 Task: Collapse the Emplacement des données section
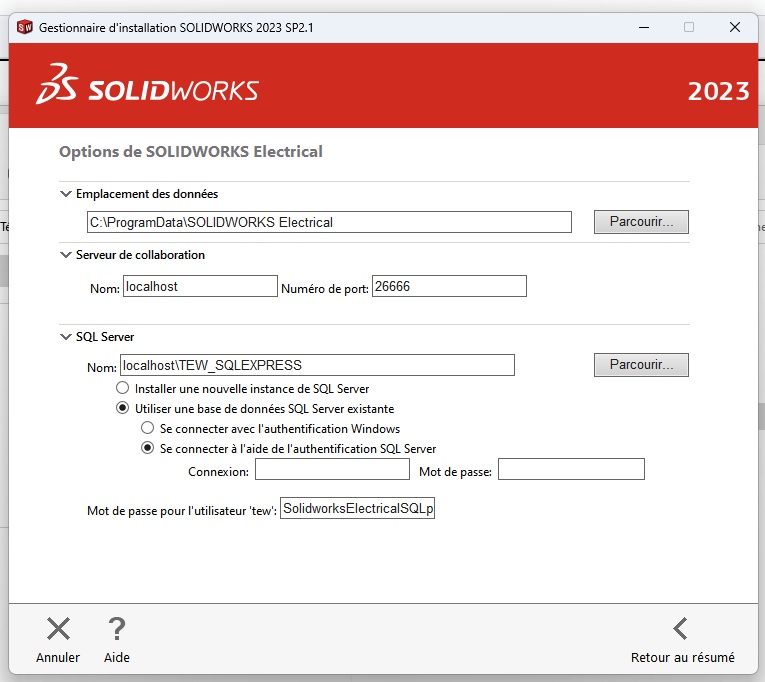click(65, 194)
